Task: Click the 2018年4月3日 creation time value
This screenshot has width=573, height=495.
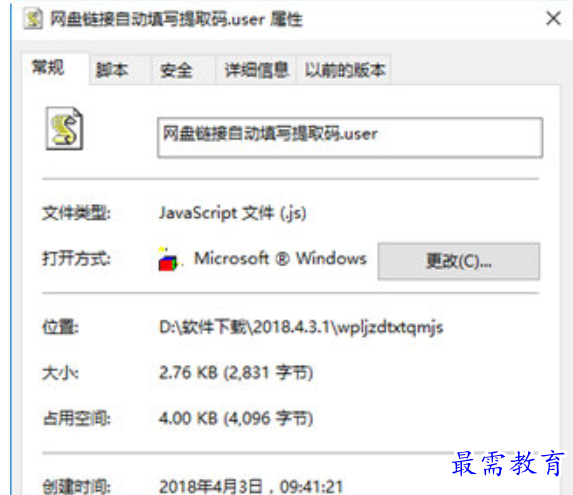Action: [251, 486]
